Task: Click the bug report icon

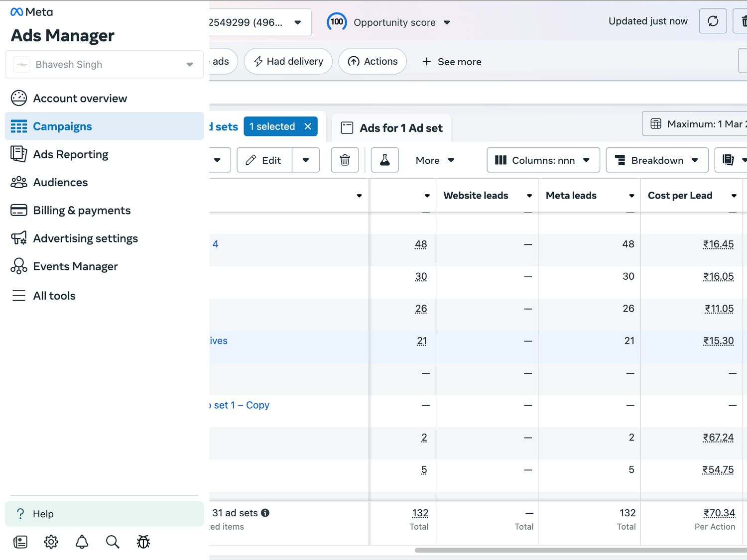Action: pos(143,542)
